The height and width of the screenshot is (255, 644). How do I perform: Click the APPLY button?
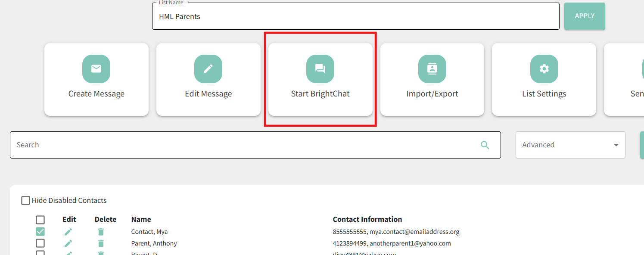(x=585, y=16)
